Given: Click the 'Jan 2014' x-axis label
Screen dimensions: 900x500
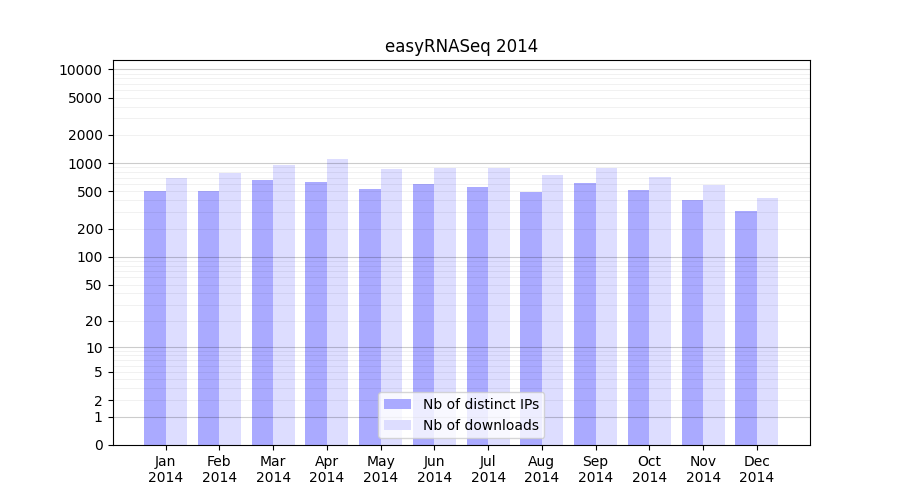Looking at the screenshot, I should click(166, 469).
